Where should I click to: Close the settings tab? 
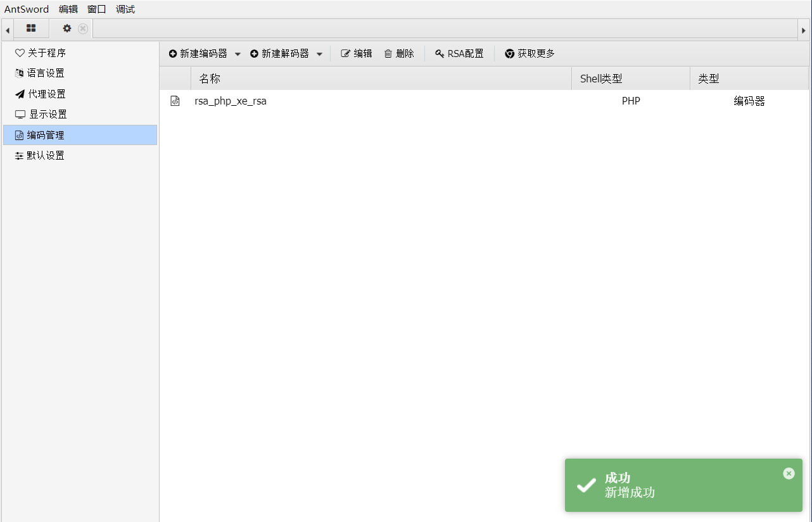tap(83, 29)
